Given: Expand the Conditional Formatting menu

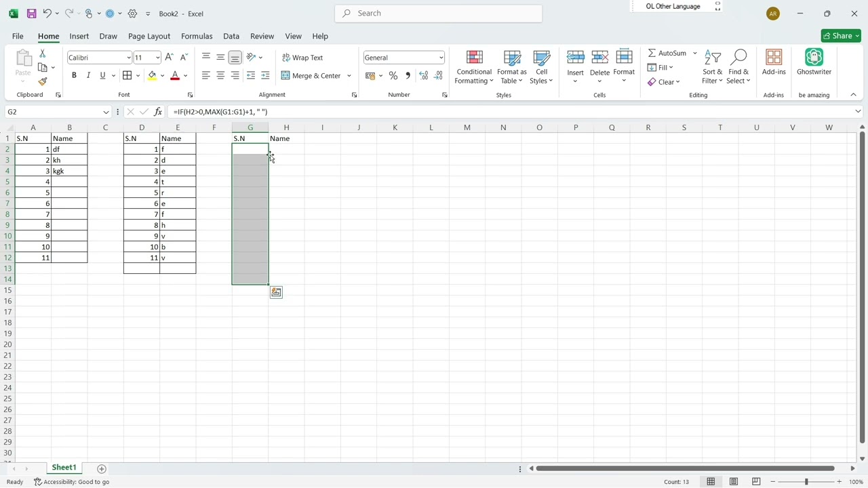Looking at the screenshot, I should [x=474, y=68].
